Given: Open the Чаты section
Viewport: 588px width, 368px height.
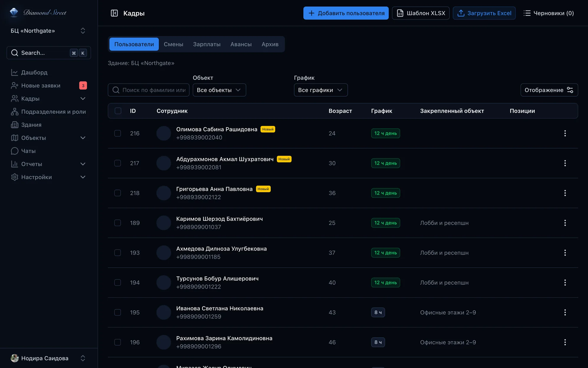Looking at the screenshot, I should (x=49, y=151).
